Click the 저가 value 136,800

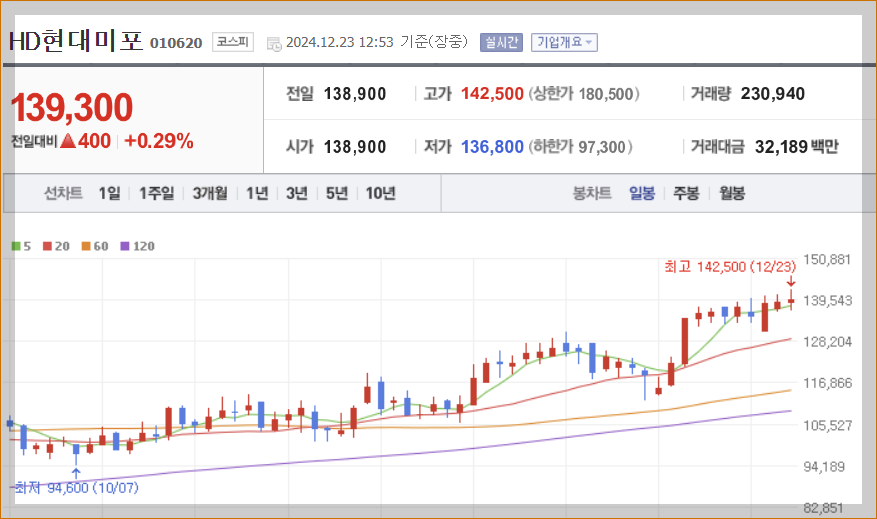492,147
